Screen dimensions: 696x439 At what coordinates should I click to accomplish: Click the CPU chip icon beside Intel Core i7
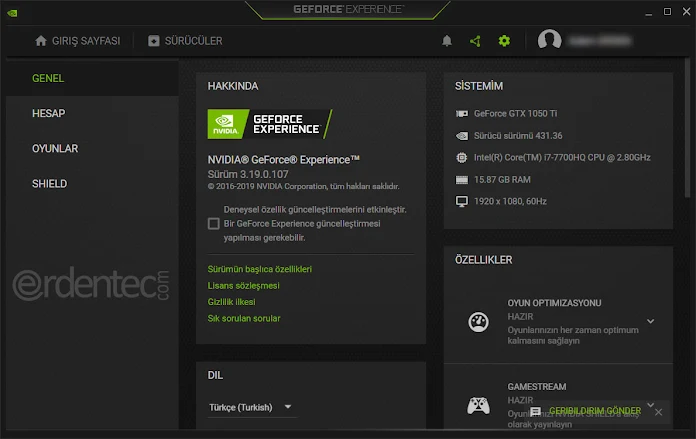click(462, 158)
